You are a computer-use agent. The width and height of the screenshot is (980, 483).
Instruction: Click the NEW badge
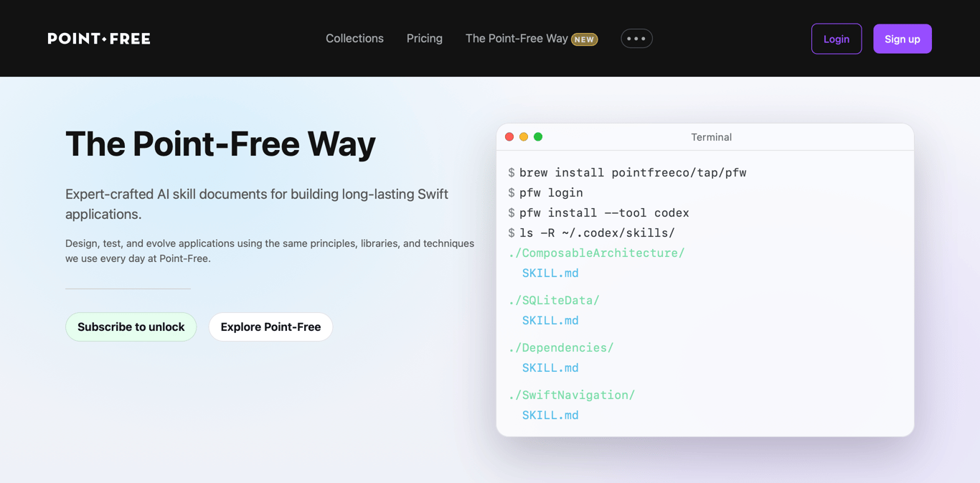click(x=585, y=39)
